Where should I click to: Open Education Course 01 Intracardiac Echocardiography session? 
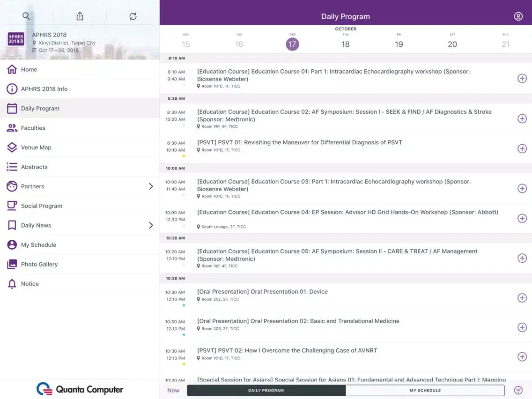346,78
